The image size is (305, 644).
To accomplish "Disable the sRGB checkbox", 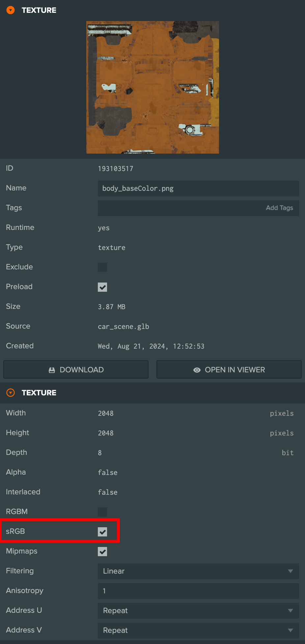I will click(x=102, y=532).
